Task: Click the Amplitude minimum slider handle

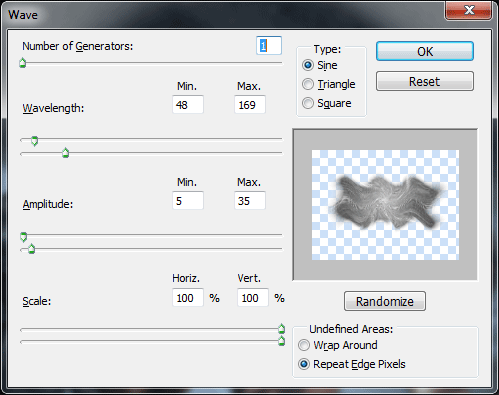Action: pos(23,237)
